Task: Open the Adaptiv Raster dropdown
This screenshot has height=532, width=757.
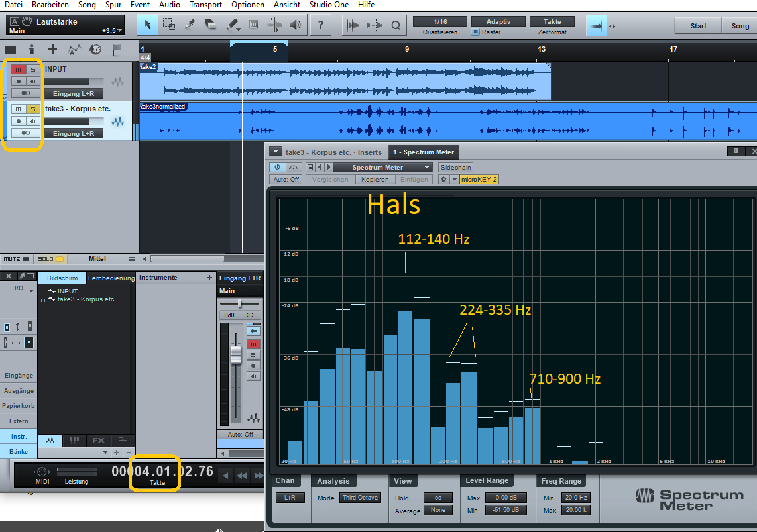Action: (498, 22)
